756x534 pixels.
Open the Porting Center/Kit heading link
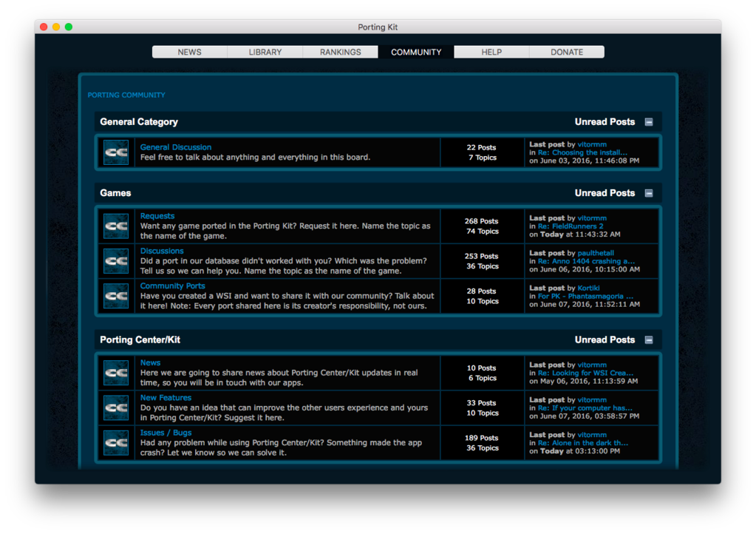point(140,340)
